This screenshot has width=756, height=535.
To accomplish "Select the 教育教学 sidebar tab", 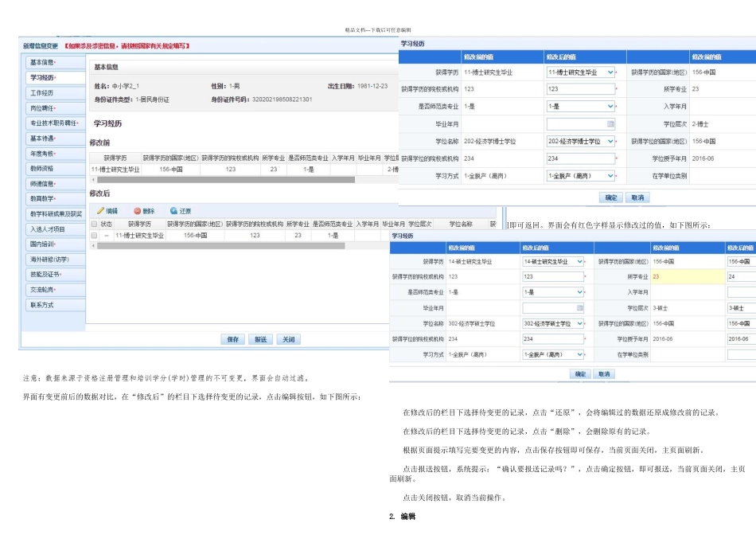I will [x=55, y=199].
